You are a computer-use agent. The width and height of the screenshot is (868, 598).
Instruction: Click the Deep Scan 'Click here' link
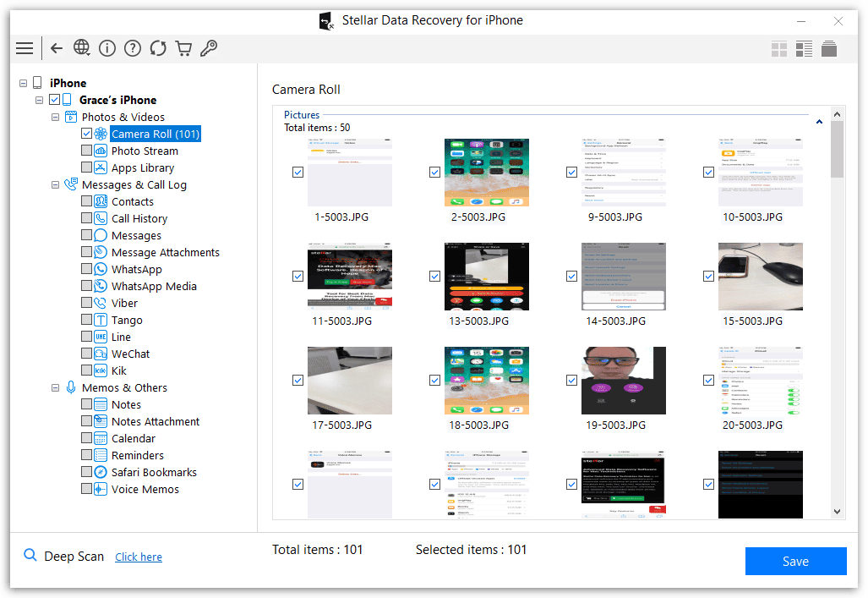pos(139,557)
